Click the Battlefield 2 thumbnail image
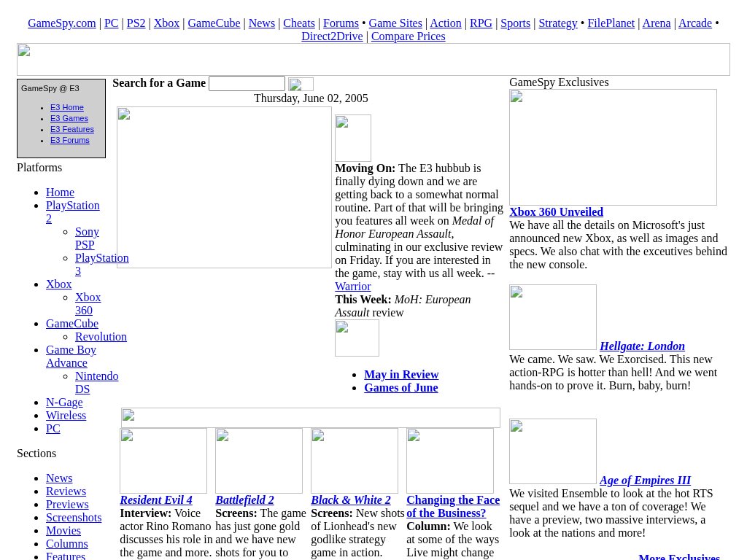Image resolution: width=747 pixels, height=560 pixels. 259,461
